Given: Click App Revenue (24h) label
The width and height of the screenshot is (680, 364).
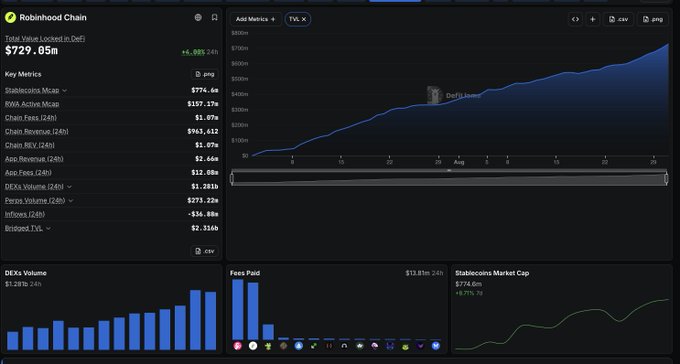Looking at the screenshot, I should 34,159.
